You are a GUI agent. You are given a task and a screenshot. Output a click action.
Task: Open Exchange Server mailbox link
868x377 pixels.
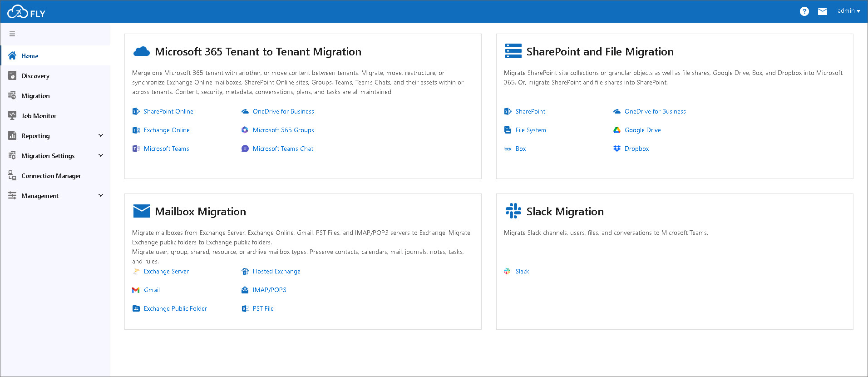point(166,271)
